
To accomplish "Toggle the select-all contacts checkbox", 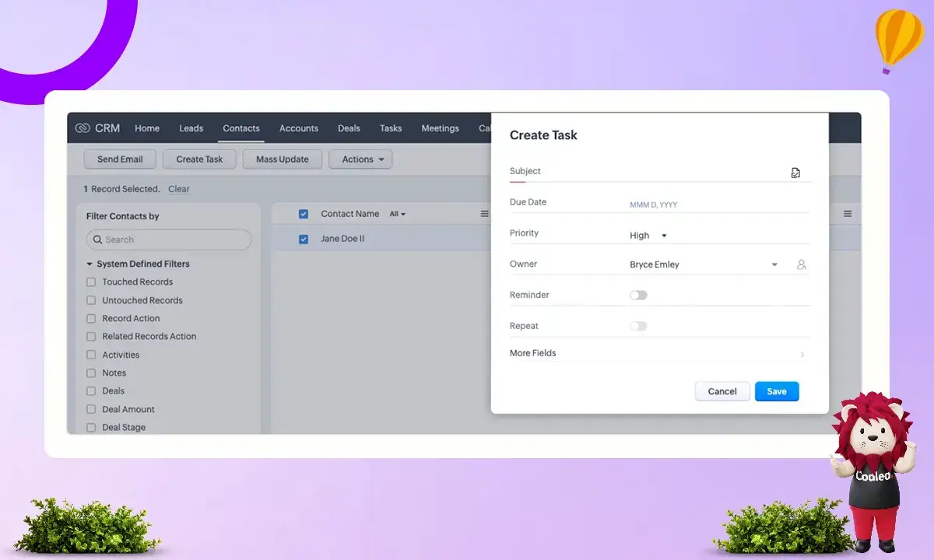I will (304, 214).
